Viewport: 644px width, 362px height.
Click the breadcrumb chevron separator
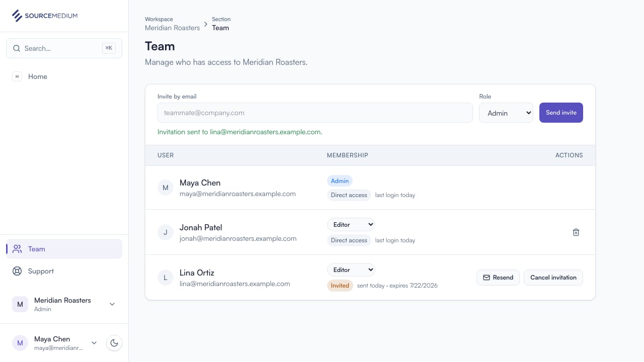coord(206,24)
